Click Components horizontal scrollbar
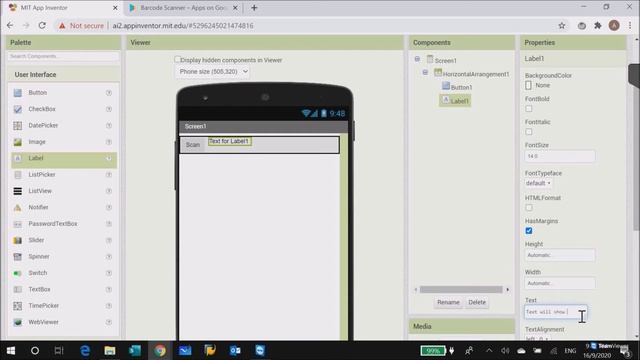Screen dimensions: 640x360 (461, 289)
